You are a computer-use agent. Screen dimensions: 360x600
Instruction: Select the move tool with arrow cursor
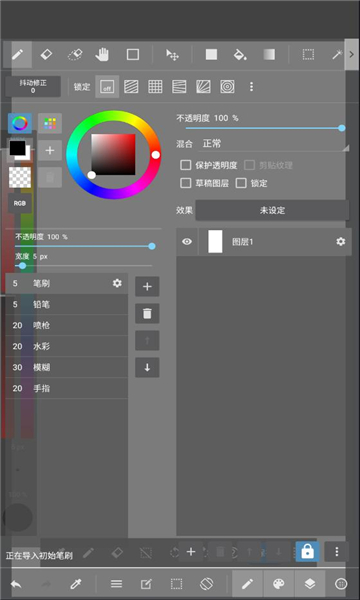coord(173,55)
